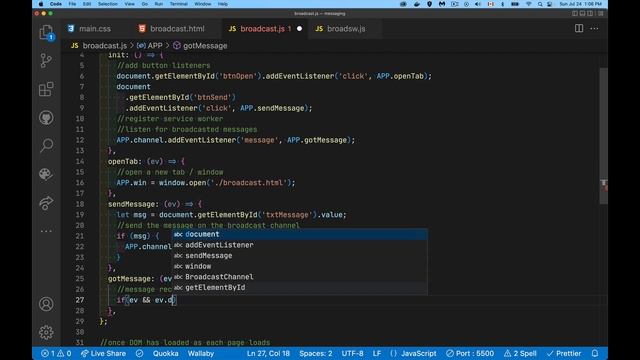Select 'addEventListener' autocomplete suggestion

point(300,245)
